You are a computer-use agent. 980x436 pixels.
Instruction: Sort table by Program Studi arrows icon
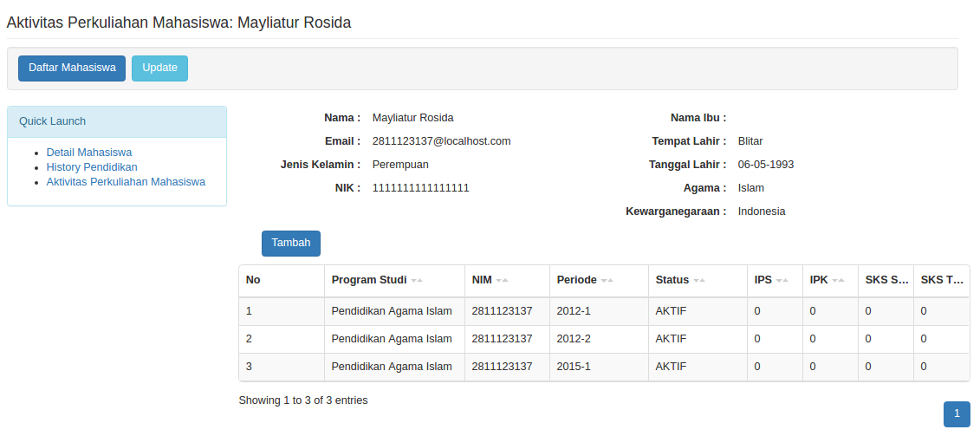[x=417, y=280]
